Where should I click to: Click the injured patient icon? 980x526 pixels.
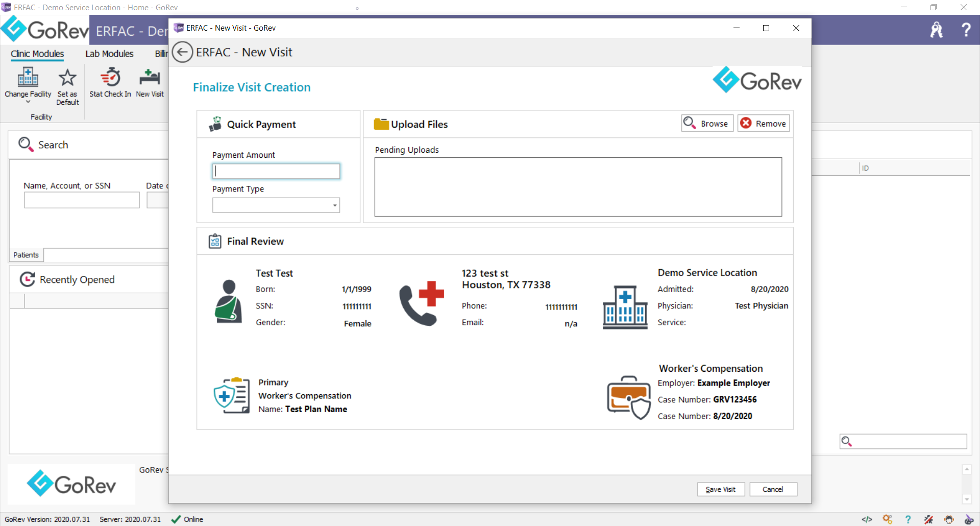coord(228,301)
